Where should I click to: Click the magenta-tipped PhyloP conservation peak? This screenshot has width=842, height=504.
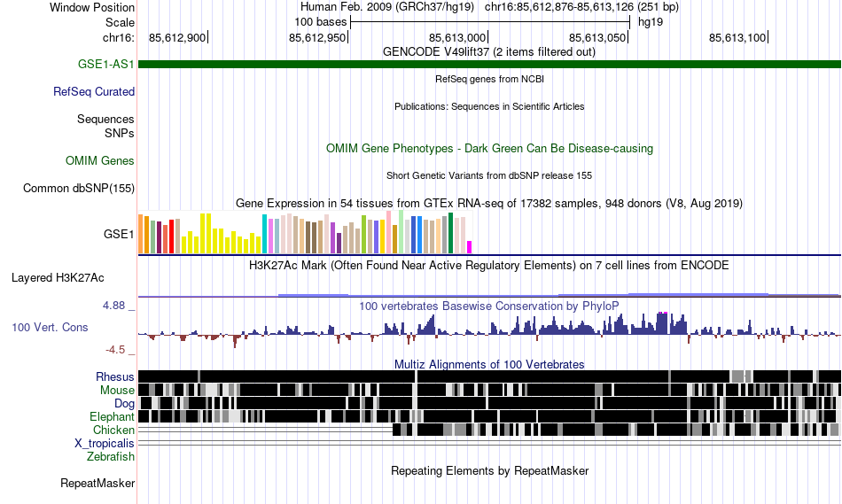(x=662, y=322)
